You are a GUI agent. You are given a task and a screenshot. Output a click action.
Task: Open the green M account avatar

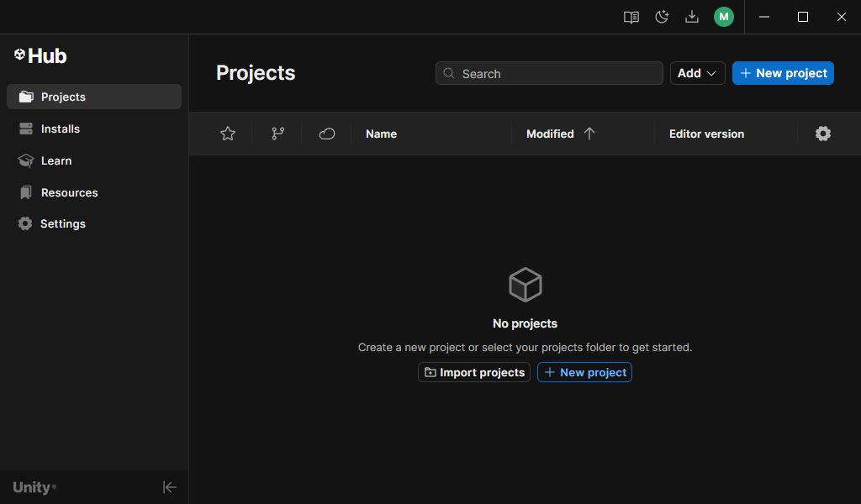(724, 17)
